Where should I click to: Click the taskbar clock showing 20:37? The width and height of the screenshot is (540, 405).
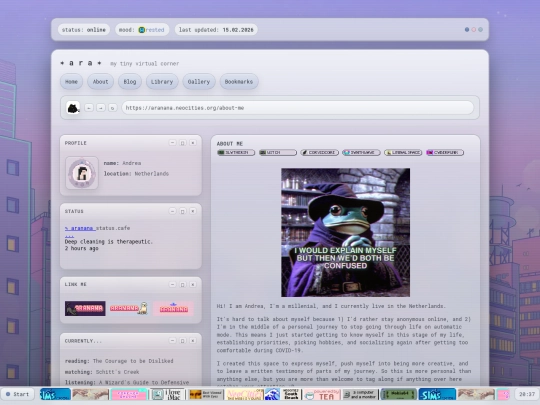(527, 394)
